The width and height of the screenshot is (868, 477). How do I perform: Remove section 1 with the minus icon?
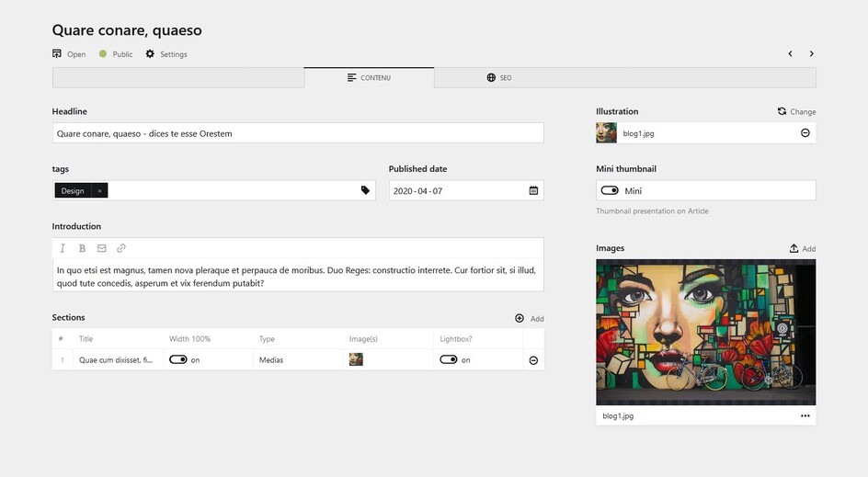[533, 360]
